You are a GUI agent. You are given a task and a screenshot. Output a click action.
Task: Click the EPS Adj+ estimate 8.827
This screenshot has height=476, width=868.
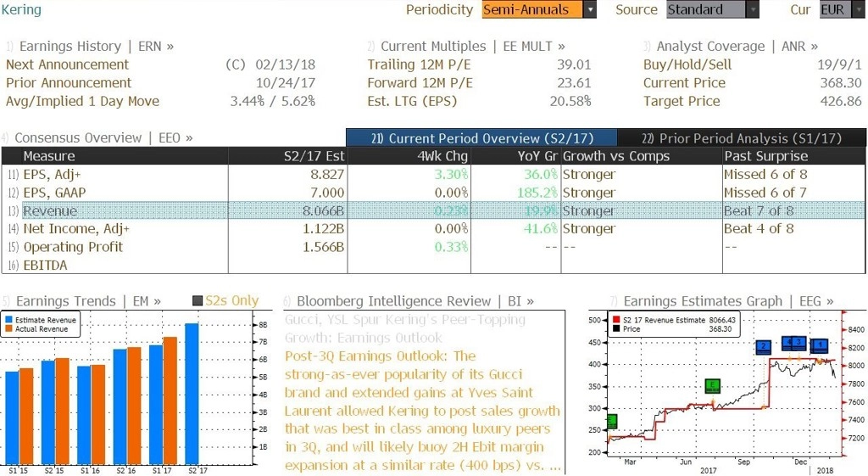tap(326, 174)
